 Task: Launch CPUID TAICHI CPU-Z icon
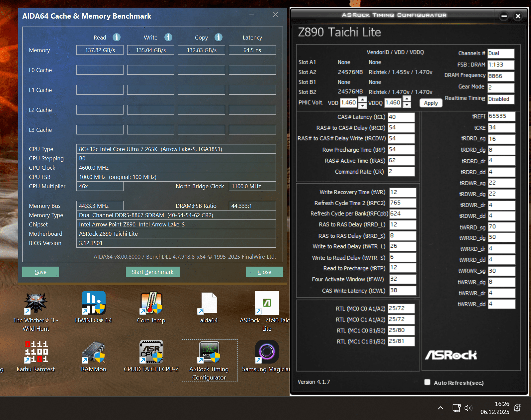tap(151, 356)
